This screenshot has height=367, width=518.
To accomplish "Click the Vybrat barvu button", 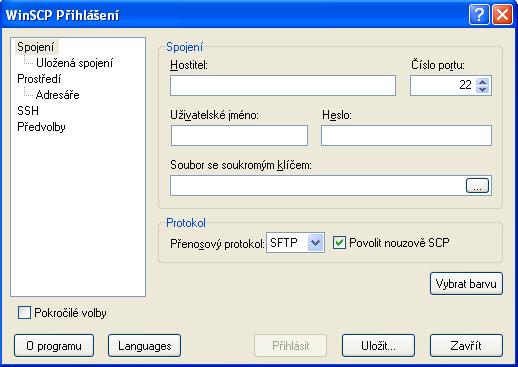I will [x=466, y=284].
